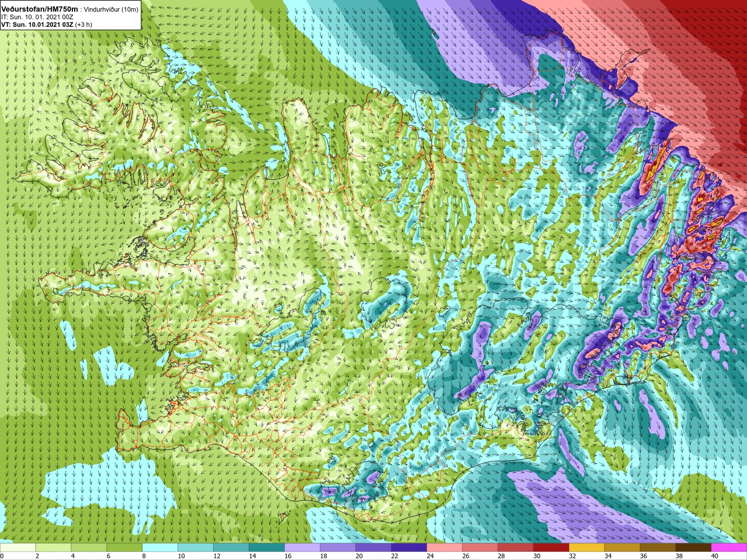This screenshot has height=560, width=747.
Task: Click the legend scale label 24
Action: tap(430, 556)
